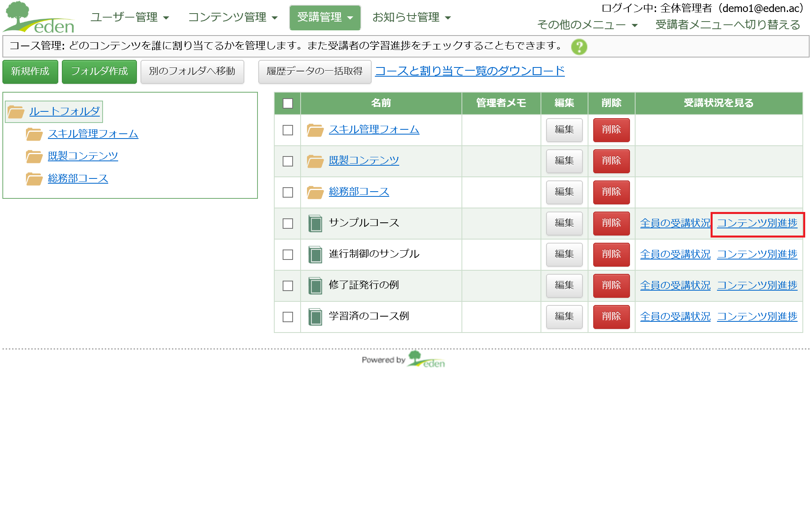Check the box for 学習済のコース例 row
812x511 pixels.
click(287, 317)
